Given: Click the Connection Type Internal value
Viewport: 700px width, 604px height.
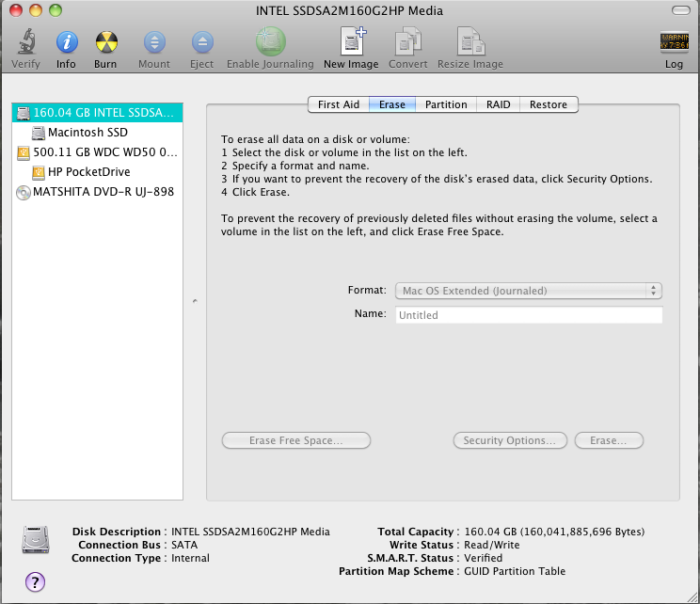Looking at the screenshot, I should (190, 558).
